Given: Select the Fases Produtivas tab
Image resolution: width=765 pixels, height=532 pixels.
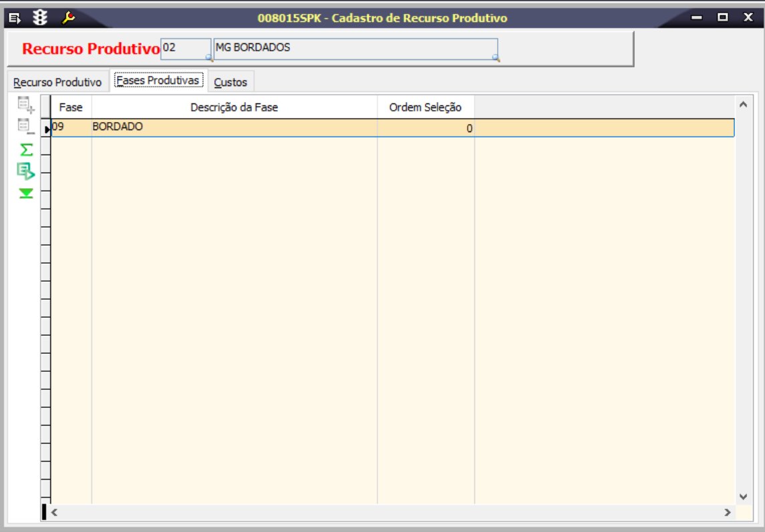Looking at the screenshot, I should coord(158,81).
